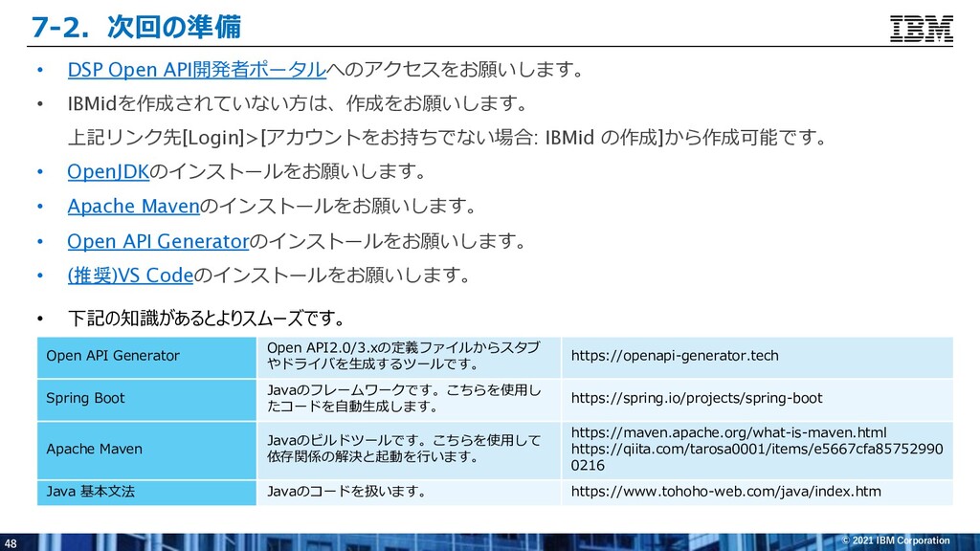The width and height of the screenshot is (980, 551).
Task: Click the https://openapi-generator.tech URL
Action: tap(675, 356)
